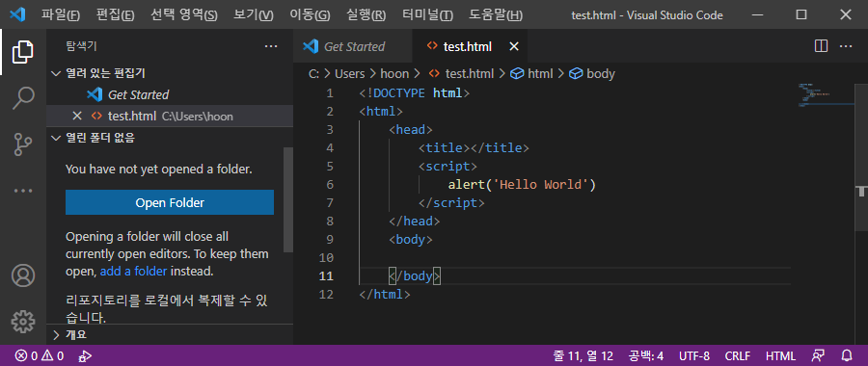Click the add a folder link
Viewport: 868px width, 366px height.
click(x=133, y=272)
